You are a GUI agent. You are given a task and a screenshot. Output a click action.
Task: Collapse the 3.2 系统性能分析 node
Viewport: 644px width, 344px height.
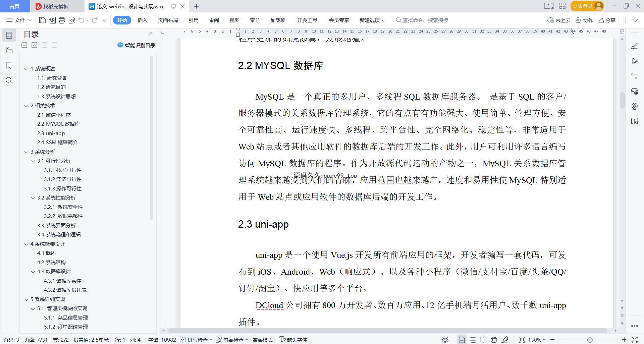point(33,198)
